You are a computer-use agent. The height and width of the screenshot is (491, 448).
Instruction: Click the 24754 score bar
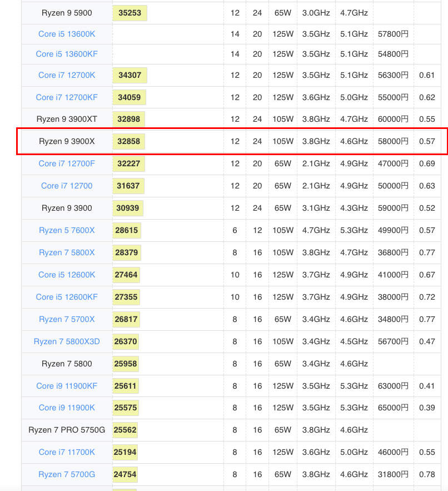coord(125,474)
